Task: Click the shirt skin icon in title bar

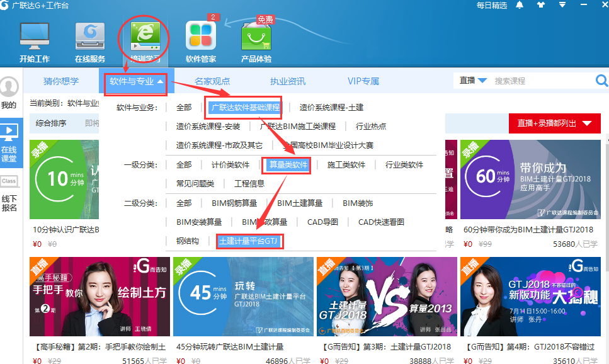Action: (x=540, y=5)
